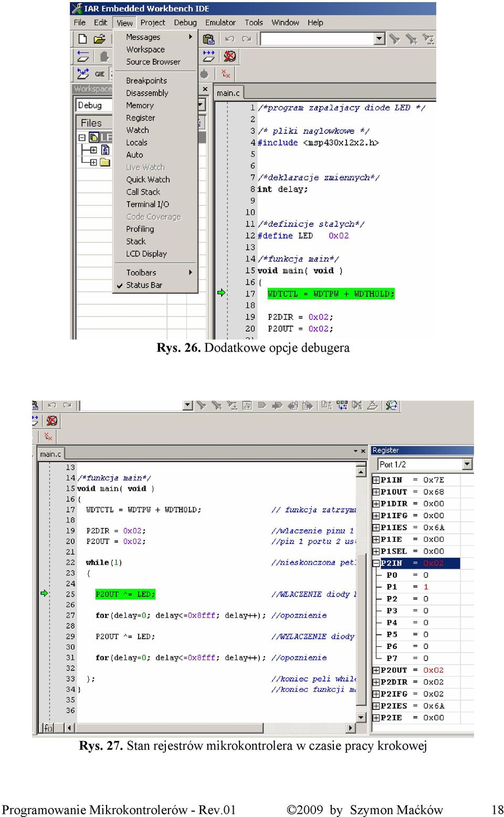Click the highlighted line "P2OUT ^= LED;"

(125, 594)
